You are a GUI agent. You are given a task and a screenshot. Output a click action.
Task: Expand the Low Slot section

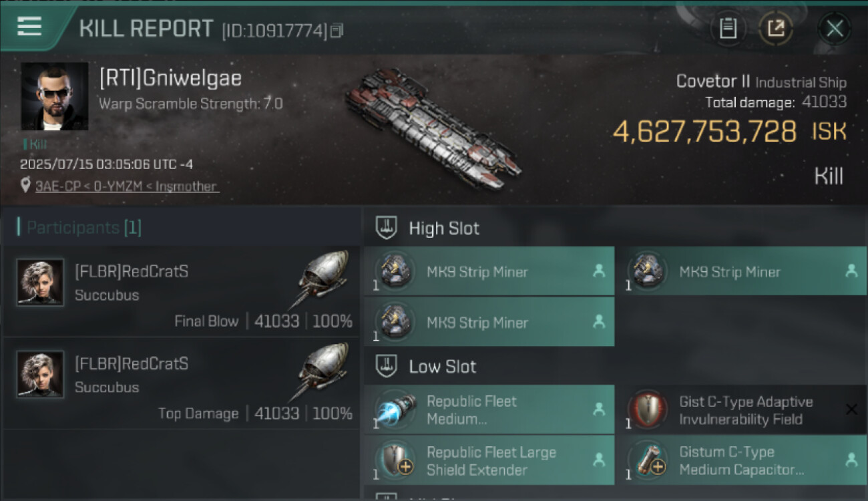442,367
